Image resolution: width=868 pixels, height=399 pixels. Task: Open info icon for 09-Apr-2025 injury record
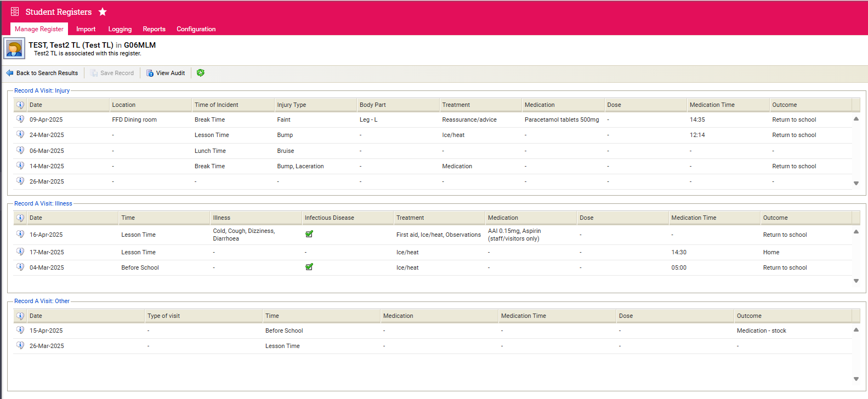tap(20, 119)
